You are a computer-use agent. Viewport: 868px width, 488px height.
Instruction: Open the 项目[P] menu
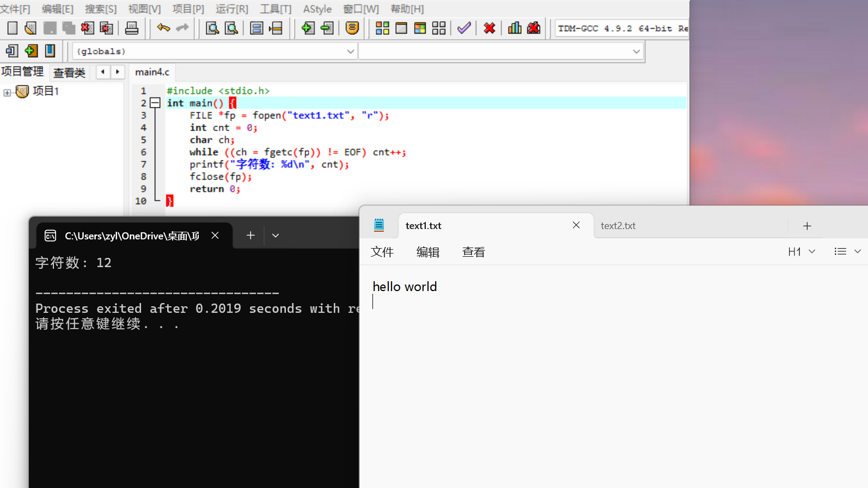click(x=188, y=9)
